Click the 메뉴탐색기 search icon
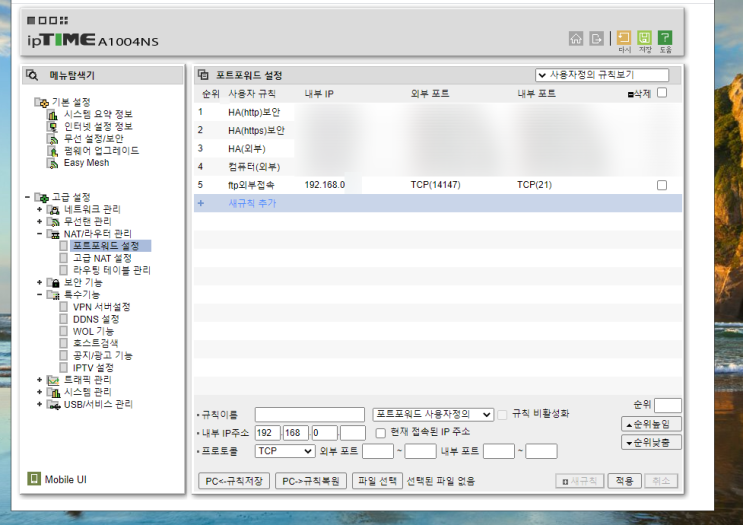Image resolution: width=743 pixels, height=525 pixels. 32,75
